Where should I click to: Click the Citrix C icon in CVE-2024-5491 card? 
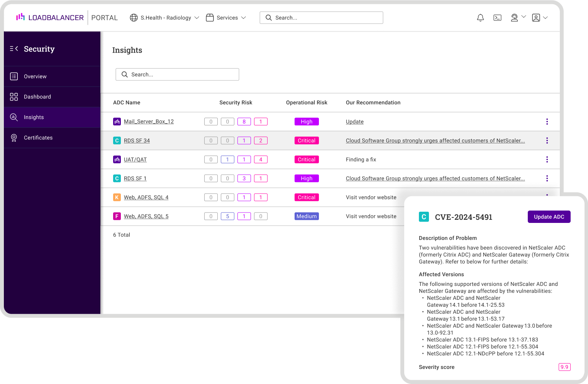click(424, 217)
